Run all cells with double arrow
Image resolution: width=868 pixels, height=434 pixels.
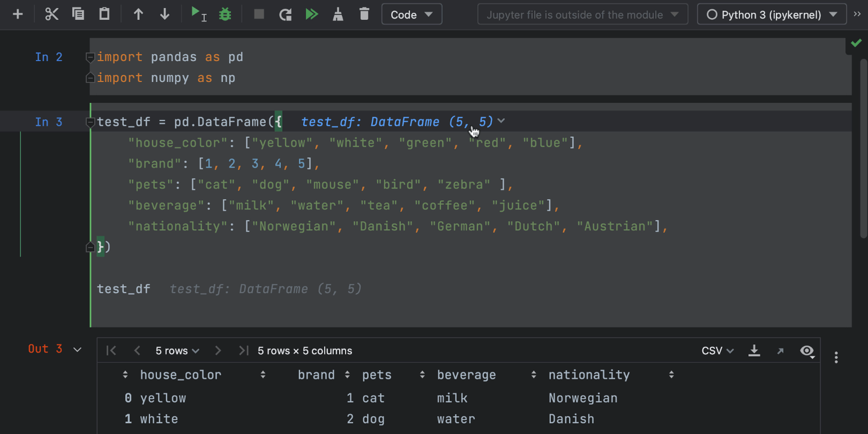tap(312, 14)
